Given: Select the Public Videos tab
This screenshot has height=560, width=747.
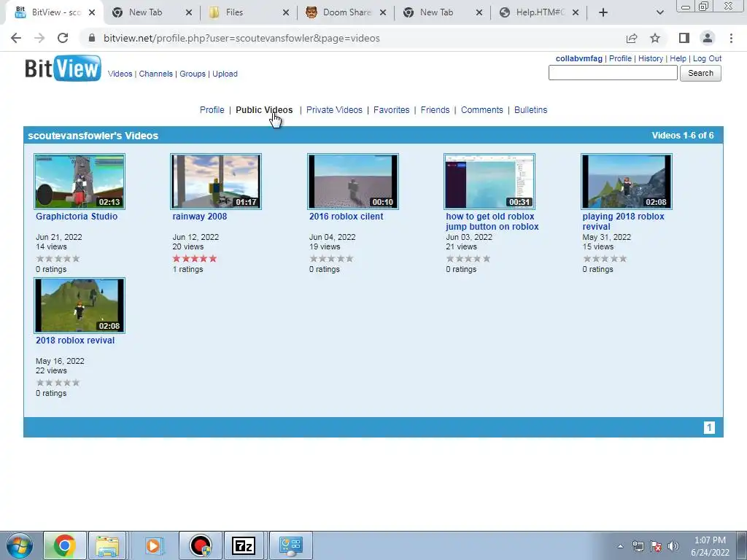Looking at the screenshot, I should point(264,110).
